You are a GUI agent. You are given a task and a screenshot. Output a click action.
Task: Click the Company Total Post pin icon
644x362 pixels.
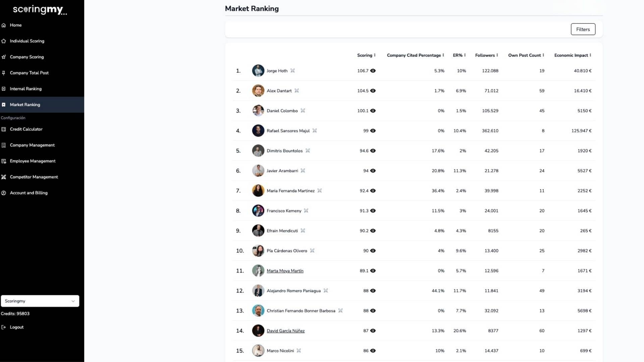4,73
